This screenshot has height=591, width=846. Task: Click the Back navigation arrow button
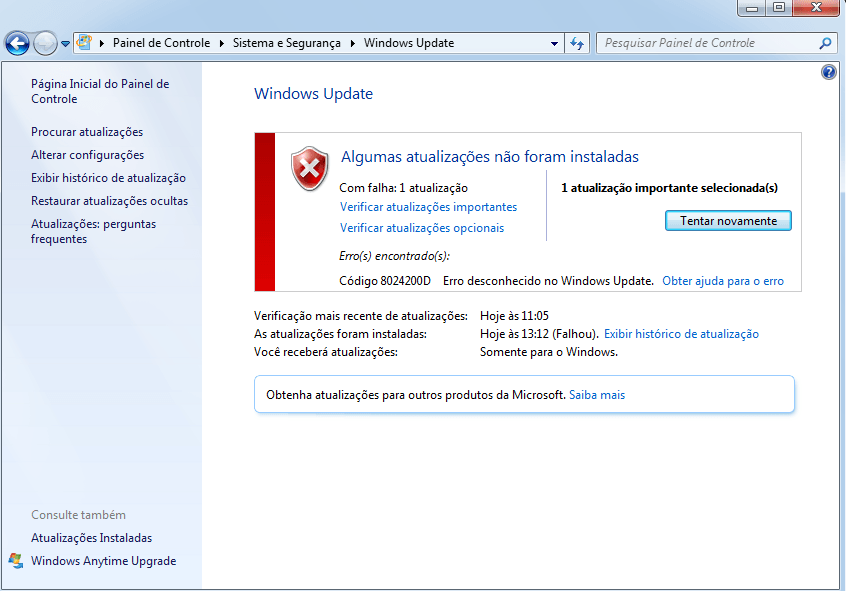coord(17,43)
